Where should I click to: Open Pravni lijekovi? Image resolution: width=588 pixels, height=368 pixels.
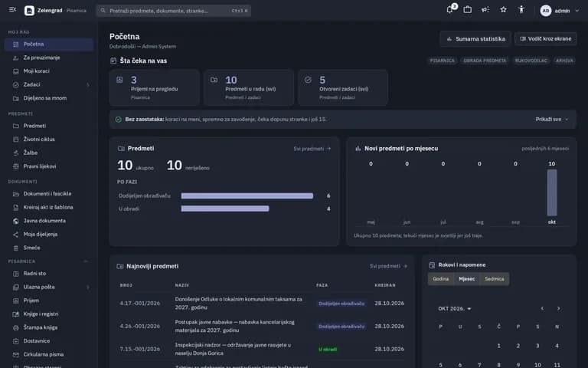point(49,166)
